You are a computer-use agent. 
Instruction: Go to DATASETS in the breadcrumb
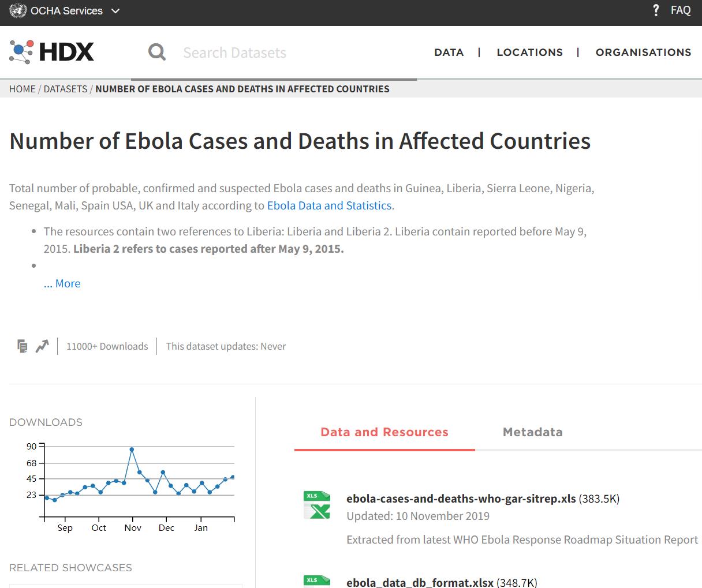point(65,89)
